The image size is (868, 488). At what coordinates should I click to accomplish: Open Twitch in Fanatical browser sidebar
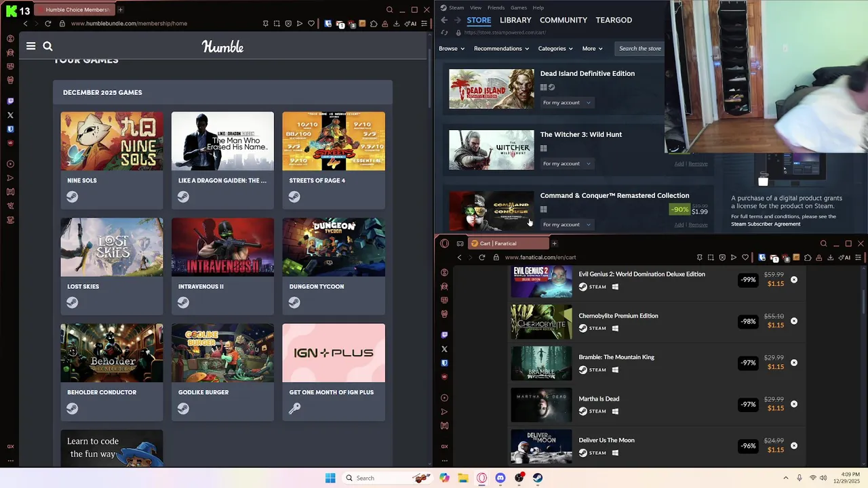pyautogui.click(x=444, y=335)
